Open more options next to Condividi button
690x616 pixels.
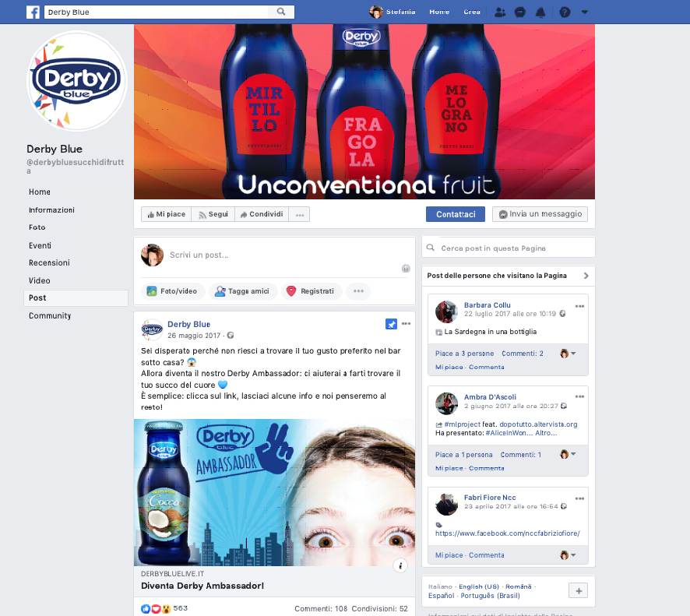click(x=300, y=215)
